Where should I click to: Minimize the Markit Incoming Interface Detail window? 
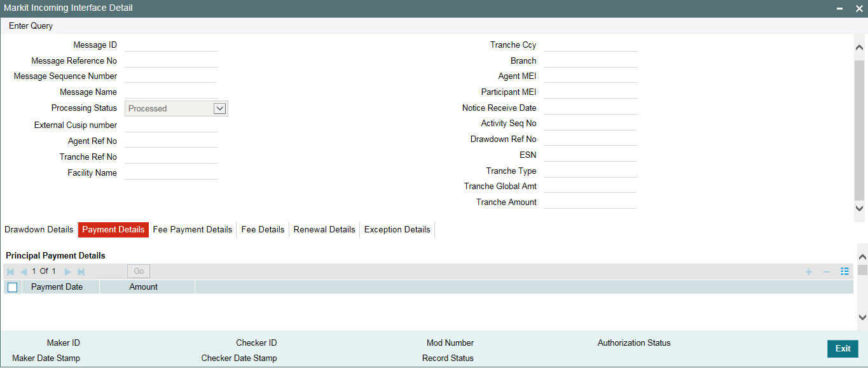coord(840,9)
